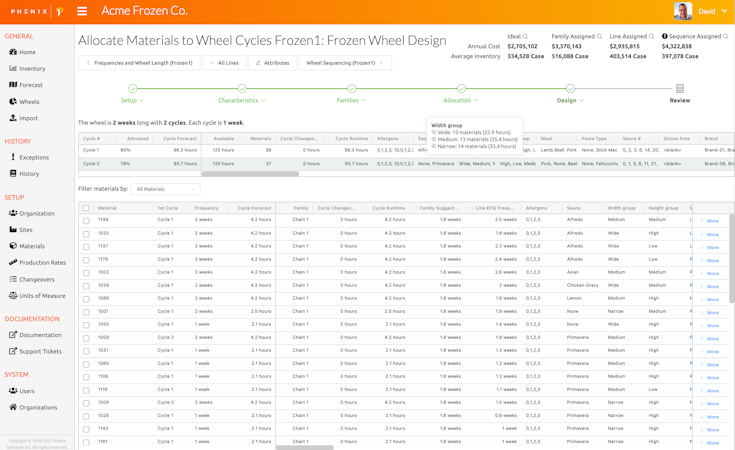735x450 pixels.
Task: Go to Production Rates in sidebar
Action: 42,262
